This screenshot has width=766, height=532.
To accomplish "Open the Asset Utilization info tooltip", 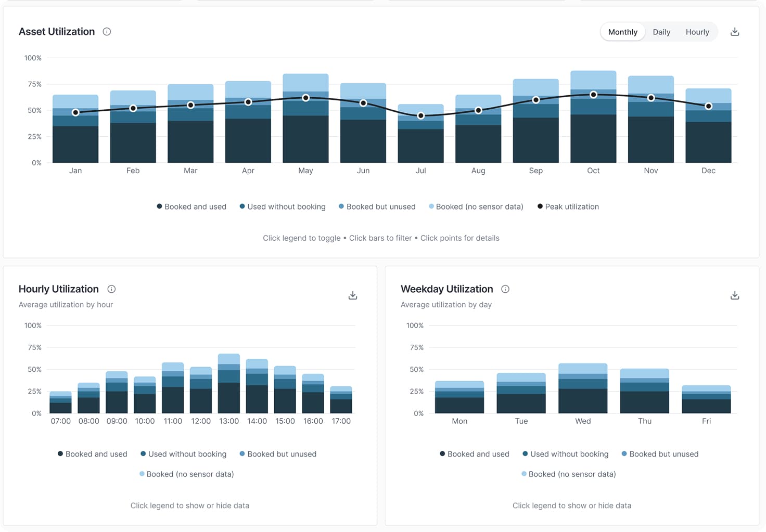I will [x=106, y=31].
